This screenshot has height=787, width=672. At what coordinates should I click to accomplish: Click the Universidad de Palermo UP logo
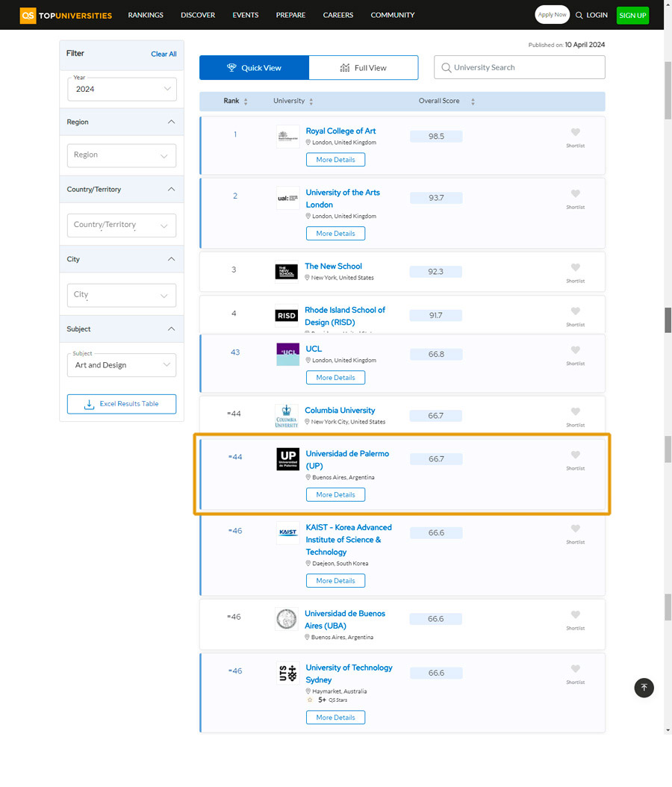tap(288, 458)
